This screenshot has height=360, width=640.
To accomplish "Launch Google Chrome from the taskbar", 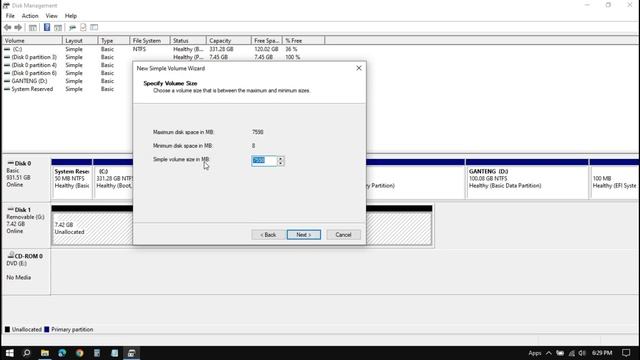I will coord(80,353).
